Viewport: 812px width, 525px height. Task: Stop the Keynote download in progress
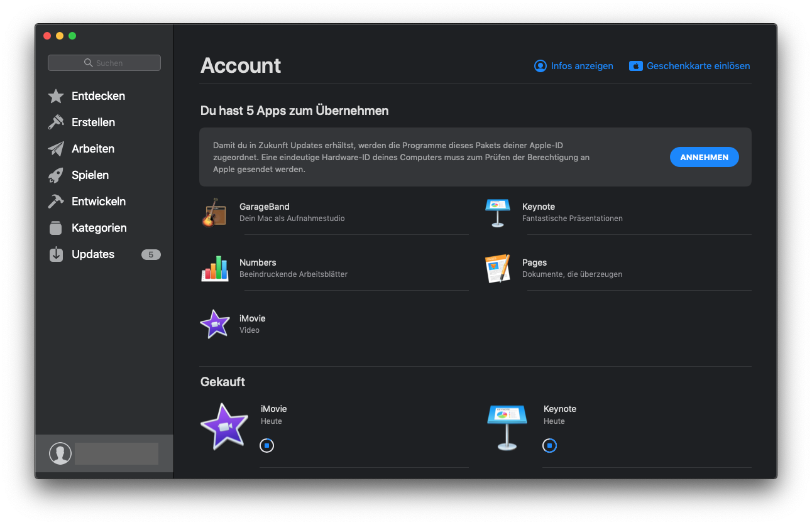[549, 446]
